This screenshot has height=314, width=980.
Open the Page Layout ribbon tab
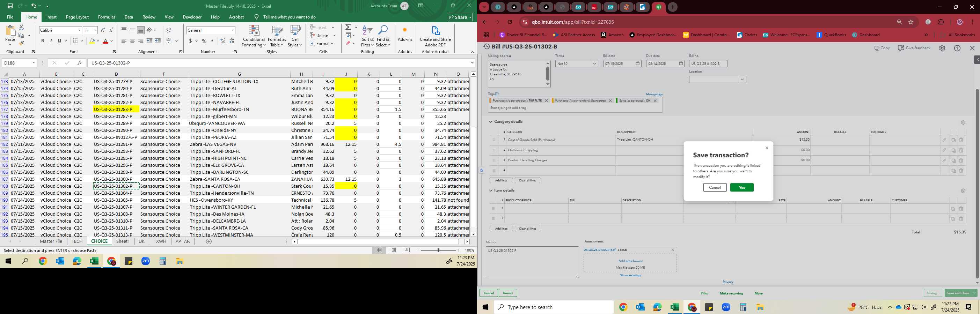[x=77, y=17]
